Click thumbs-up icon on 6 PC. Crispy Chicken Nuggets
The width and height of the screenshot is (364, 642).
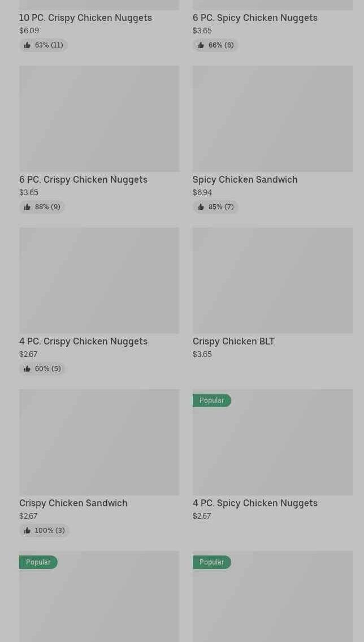[x=27, y=207]
